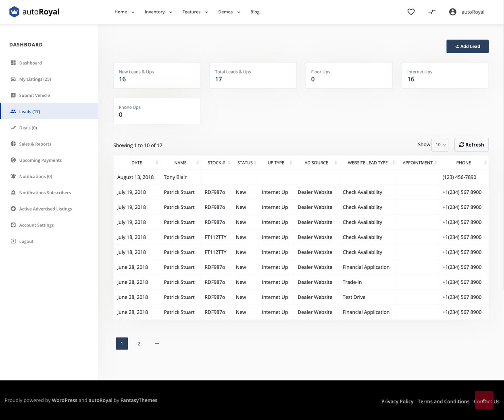Click the user account avatar icon

click(453, 12)
